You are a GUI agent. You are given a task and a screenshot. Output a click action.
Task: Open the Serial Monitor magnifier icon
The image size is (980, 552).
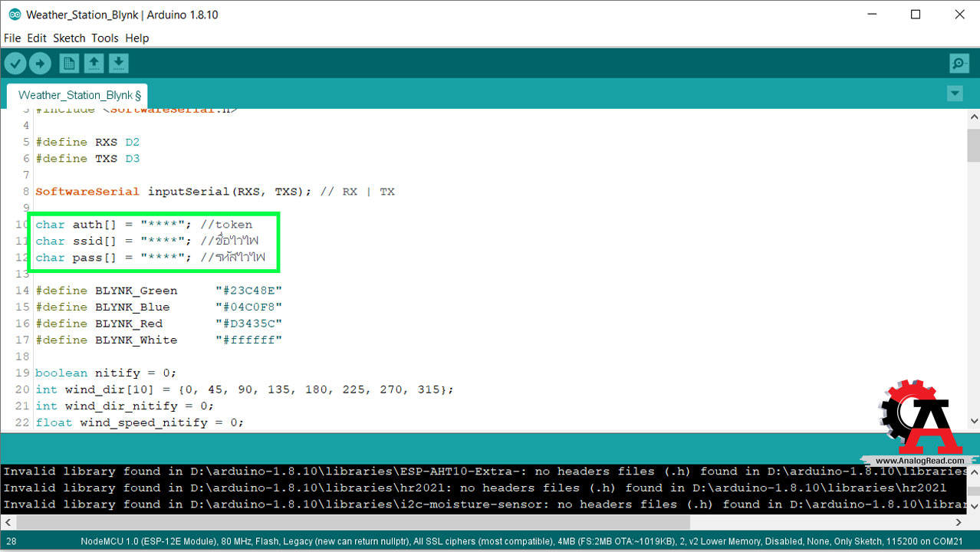[x=959, y=63]
